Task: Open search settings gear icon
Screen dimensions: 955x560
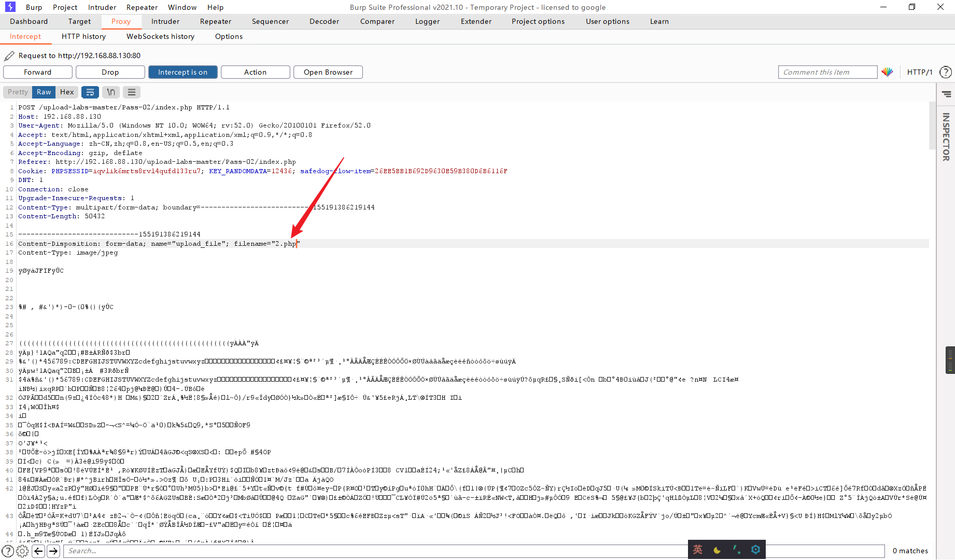Action: 22,551
